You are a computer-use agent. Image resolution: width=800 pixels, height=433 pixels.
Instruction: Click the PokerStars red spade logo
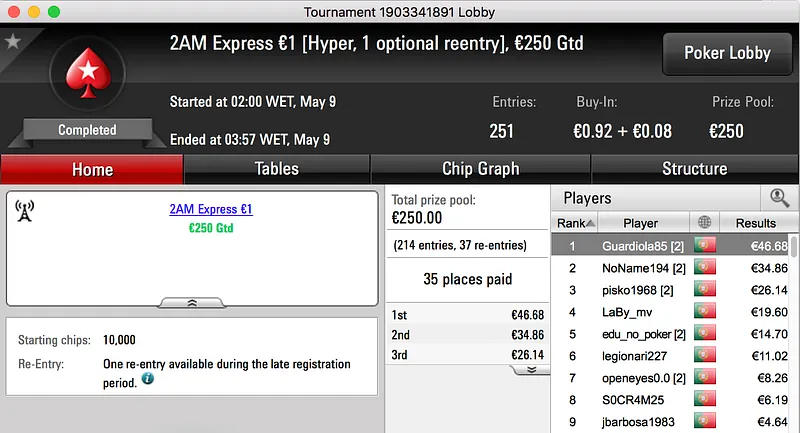87,77
